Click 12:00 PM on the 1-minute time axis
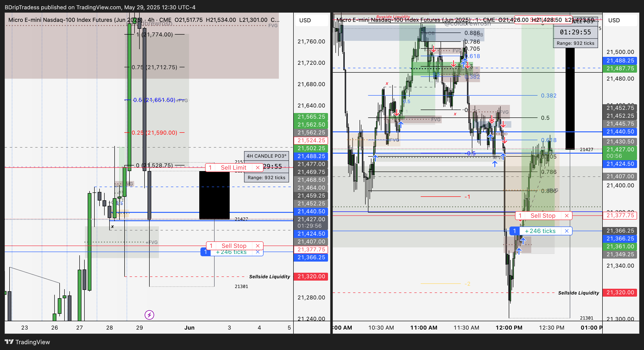This screenshot has width=644, height=350. click(x=509, y=327)
